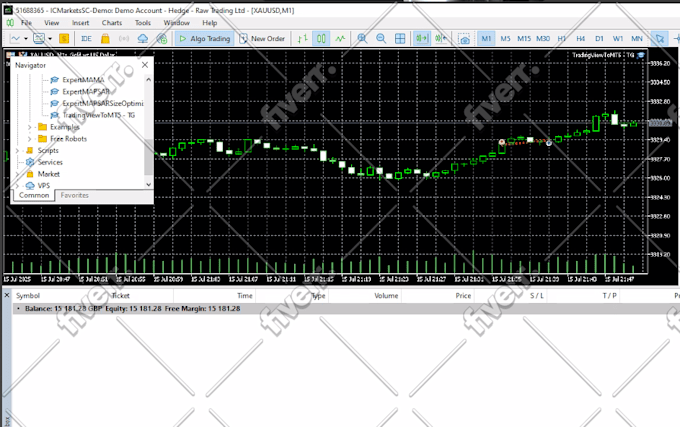Select the M15 timeframe
680x427 pixels.
tap(524, 39)
